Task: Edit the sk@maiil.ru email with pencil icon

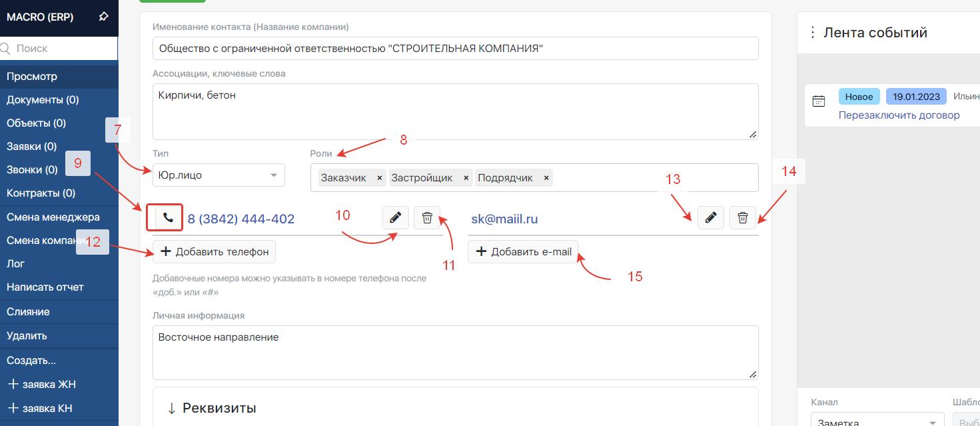Action: point(710,218)
